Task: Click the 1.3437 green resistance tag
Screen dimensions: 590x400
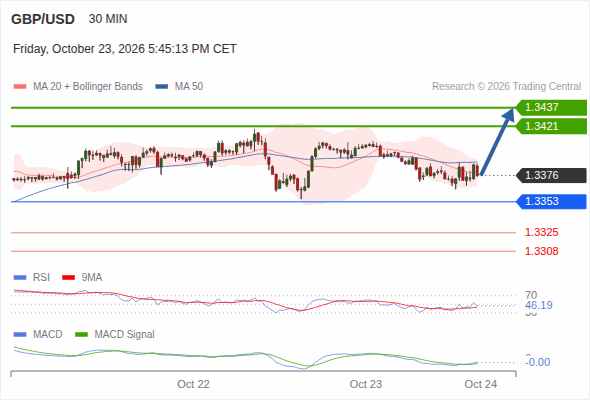Action: click(551, 108)
